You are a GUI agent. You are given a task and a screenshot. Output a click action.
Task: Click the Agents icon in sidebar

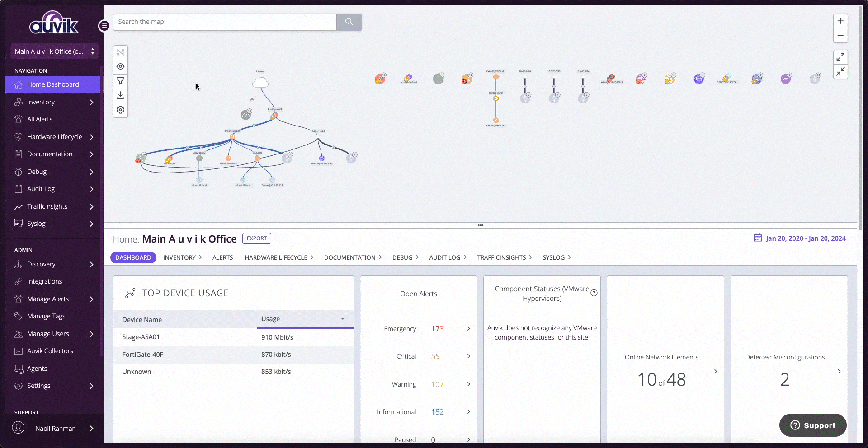tap(19, 369)
